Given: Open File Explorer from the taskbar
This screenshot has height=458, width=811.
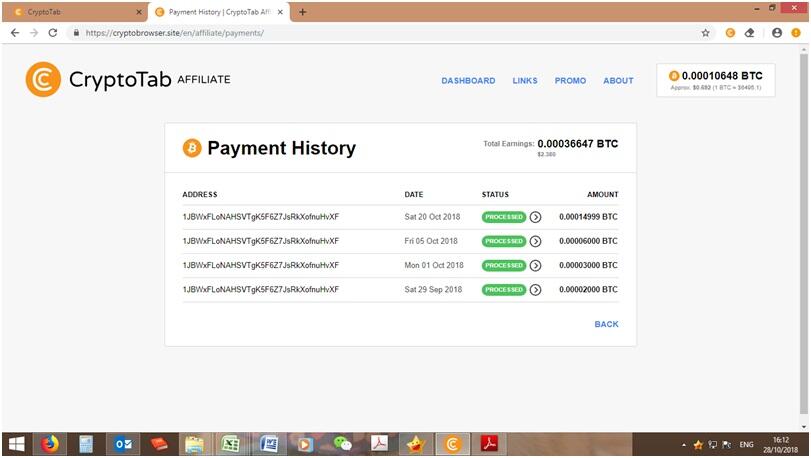Looking at the screenshot, I should click(x=194, y=444).
